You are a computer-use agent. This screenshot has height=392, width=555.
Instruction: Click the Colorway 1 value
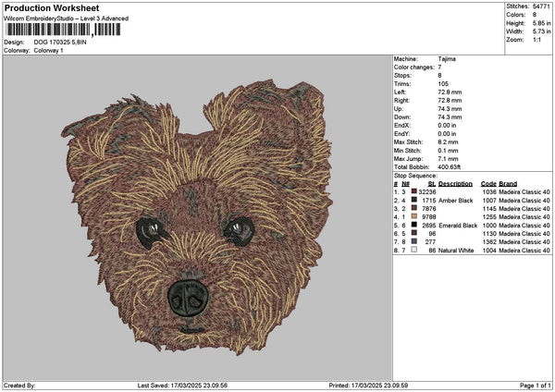point(49,50)
